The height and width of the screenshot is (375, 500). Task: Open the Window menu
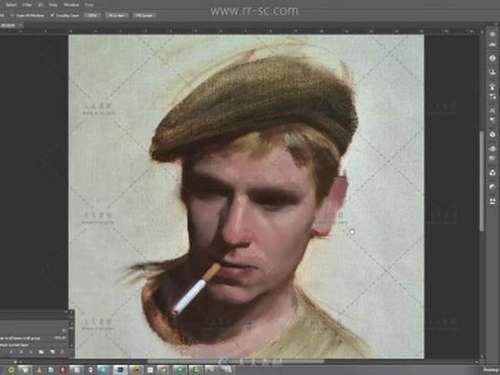coord(71,5)
